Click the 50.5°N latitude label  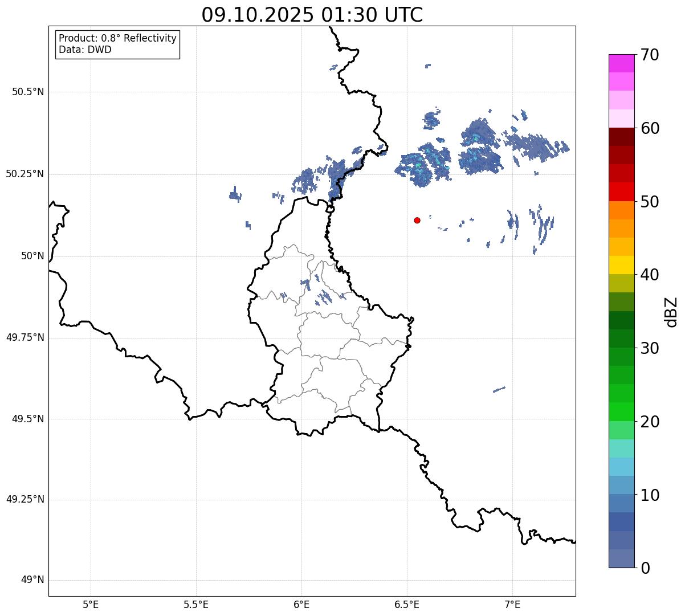click(x=28, y=92)
